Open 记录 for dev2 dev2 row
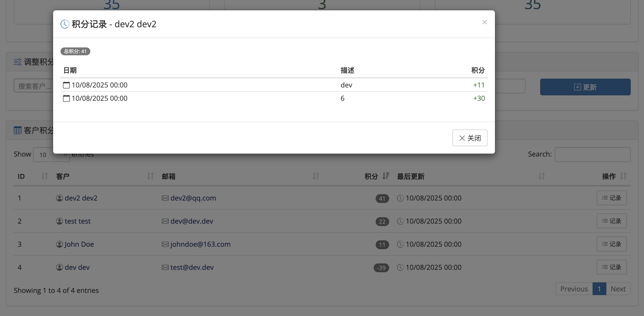This screenshot has height=316, width=644. tap(612, 198)
